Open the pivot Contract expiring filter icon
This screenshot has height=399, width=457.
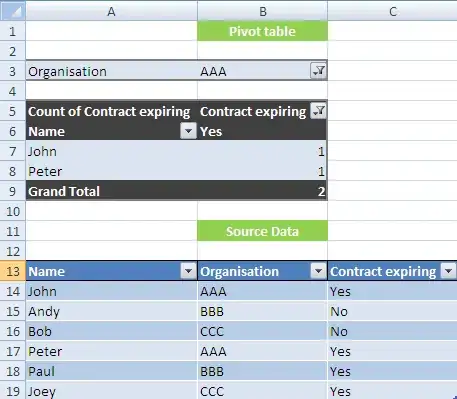tap(318, 111)
